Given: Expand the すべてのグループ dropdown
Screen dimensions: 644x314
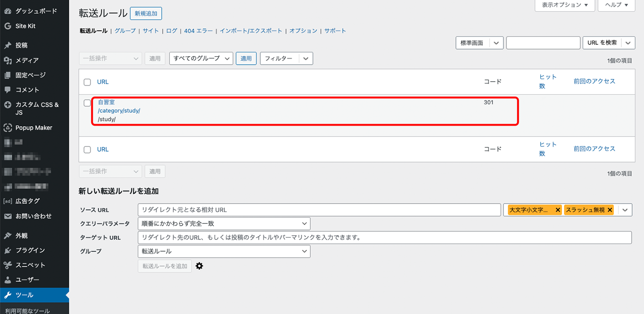Looking at the screenshot, I should click(201, 59).
